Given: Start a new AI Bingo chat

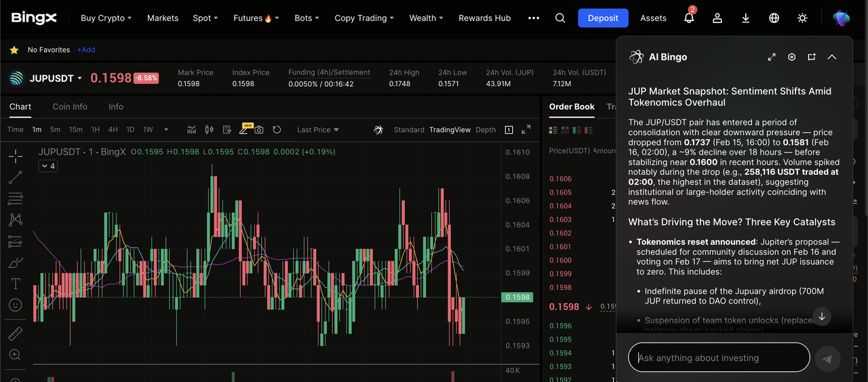Looking at the screenshot, I should coord(812,57).
